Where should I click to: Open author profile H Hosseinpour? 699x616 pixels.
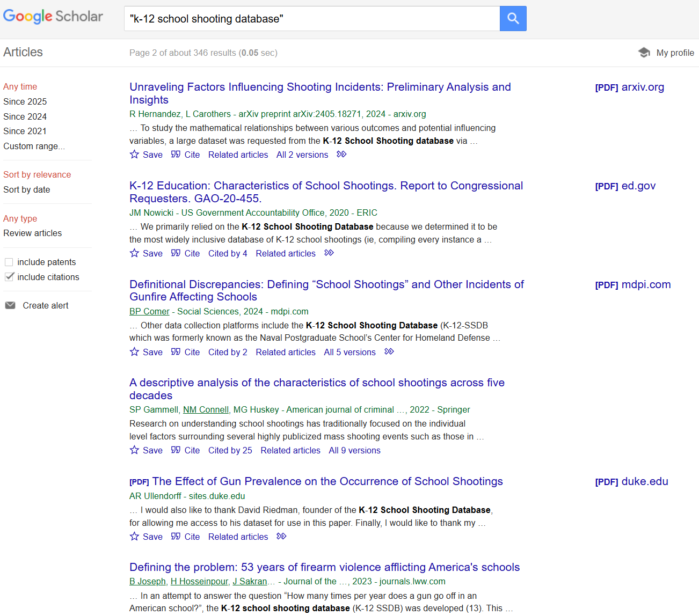coord(199,581)
